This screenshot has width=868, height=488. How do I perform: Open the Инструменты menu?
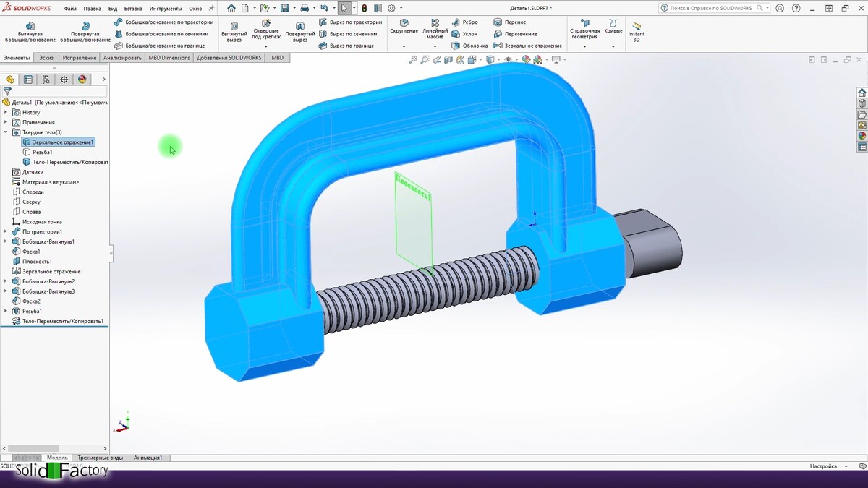[x=166, y=9]
